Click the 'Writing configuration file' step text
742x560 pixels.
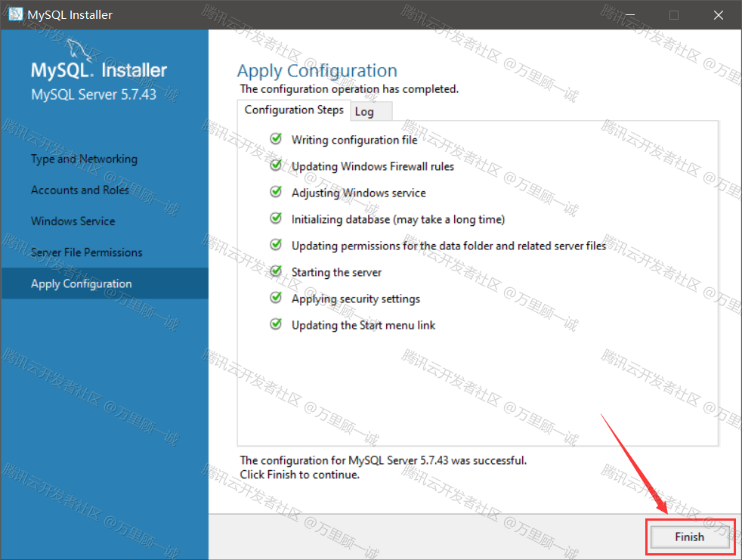point(354,140)
